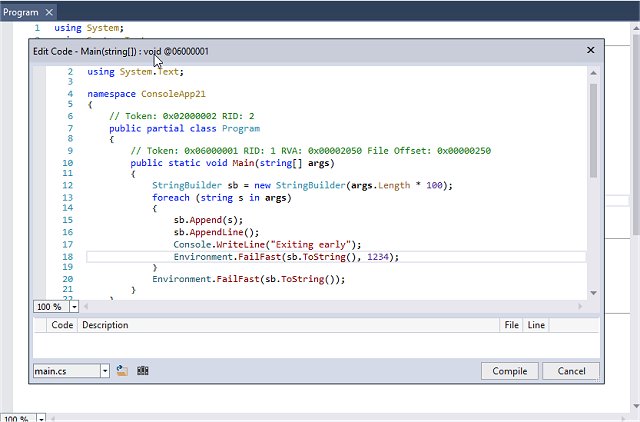Expand the dialog's 100 % zoom dropdown
640x422 pixels.
pyautogui.click(x=74, y=306)
